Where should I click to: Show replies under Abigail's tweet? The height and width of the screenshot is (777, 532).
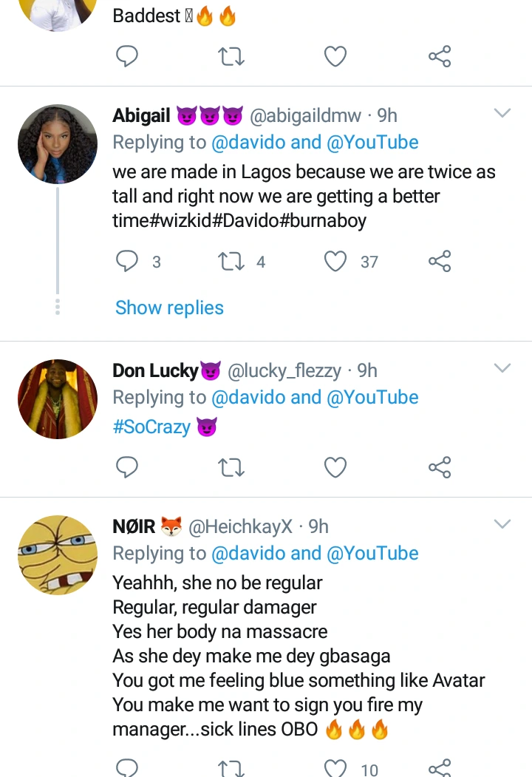coord(169,308)
